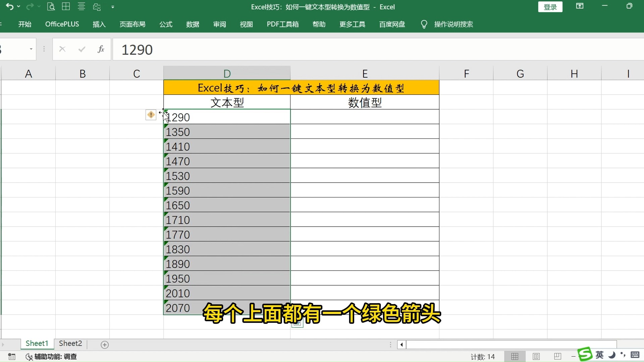This screenshot has height=362, width=644.
Task: Click the horizontal scrollbar track
Action: click(x=512, y=345)
